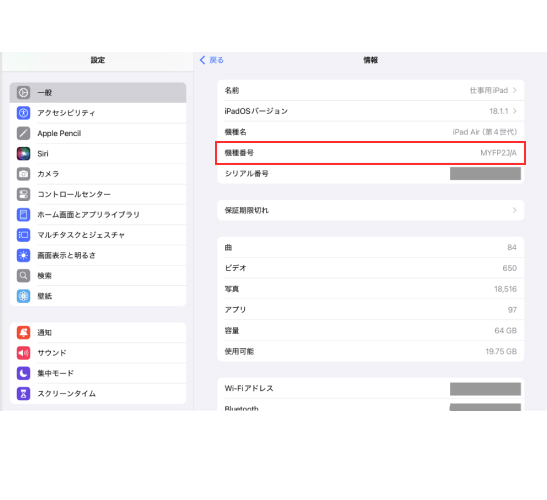Select 検索 label in the sidebar
This screenshot has width=547, height=500.
(44, 276)
